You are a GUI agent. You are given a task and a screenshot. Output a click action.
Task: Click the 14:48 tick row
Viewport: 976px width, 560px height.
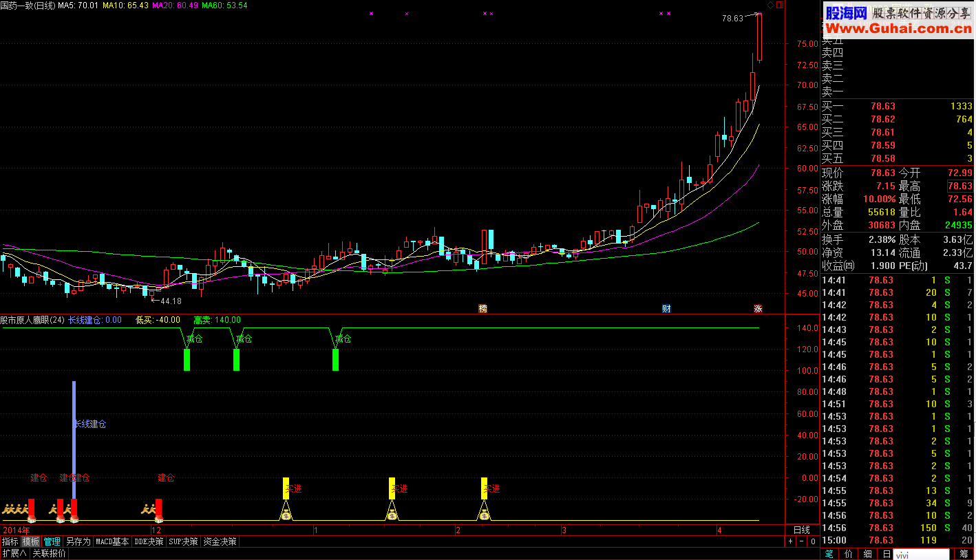click(898, 391)
